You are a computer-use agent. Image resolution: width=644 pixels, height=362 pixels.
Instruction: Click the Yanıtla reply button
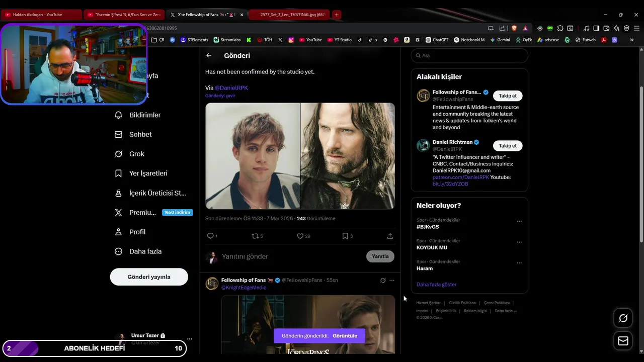click(x=380, y=256)
